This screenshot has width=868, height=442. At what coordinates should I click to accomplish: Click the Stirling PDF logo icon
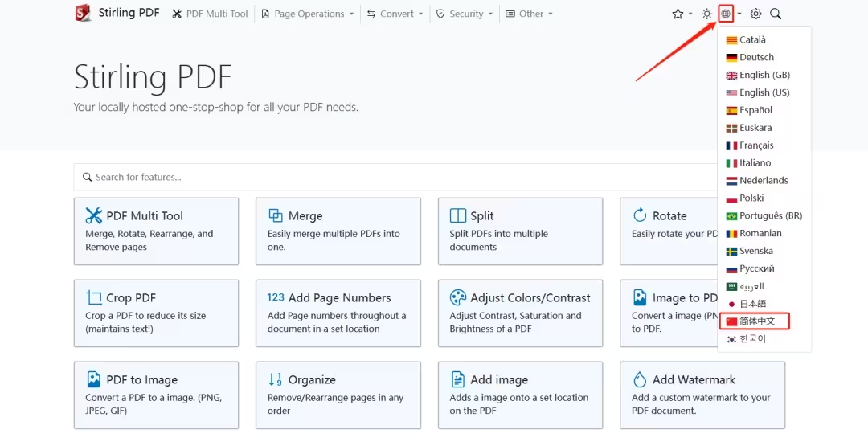(83, 14)
